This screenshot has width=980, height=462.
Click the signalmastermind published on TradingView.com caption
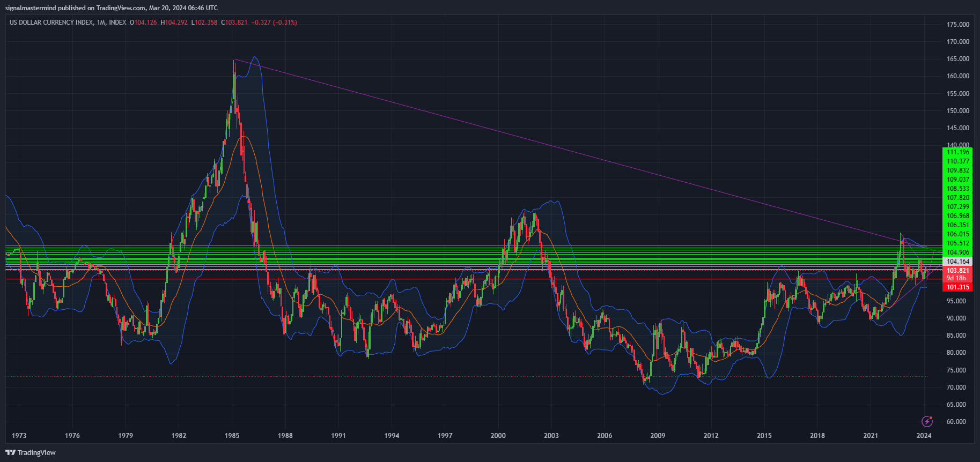[112, 8]
